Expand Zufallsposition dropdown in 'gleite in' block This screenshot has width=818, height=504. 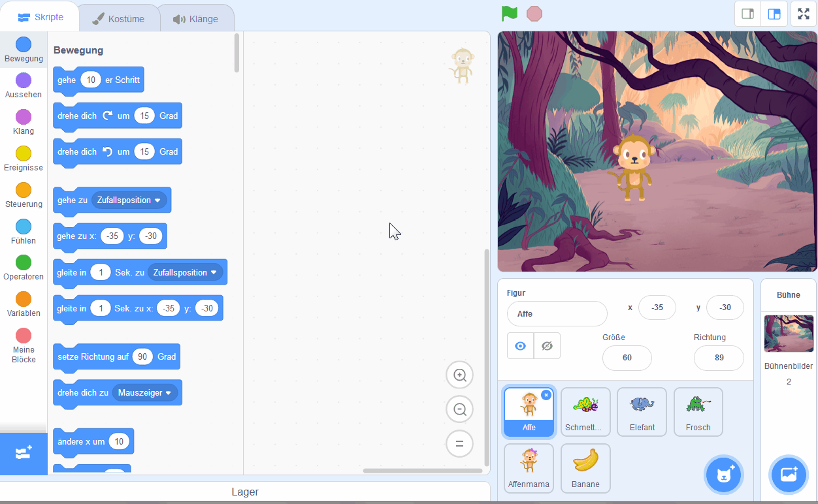(185, 273)
